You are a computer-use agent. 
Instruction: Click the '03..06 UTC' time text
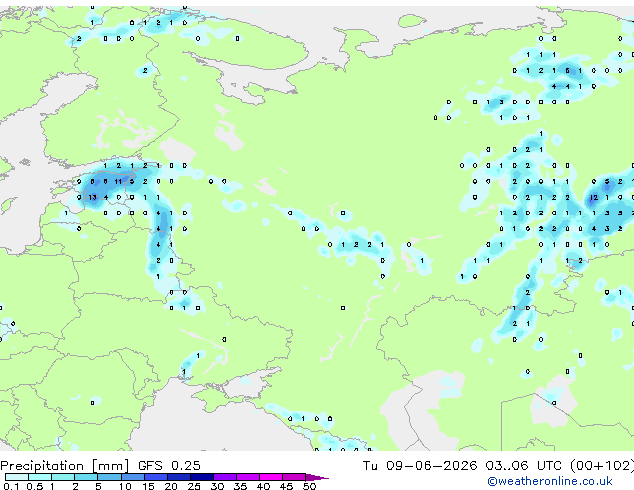click(x=524, y=466)
